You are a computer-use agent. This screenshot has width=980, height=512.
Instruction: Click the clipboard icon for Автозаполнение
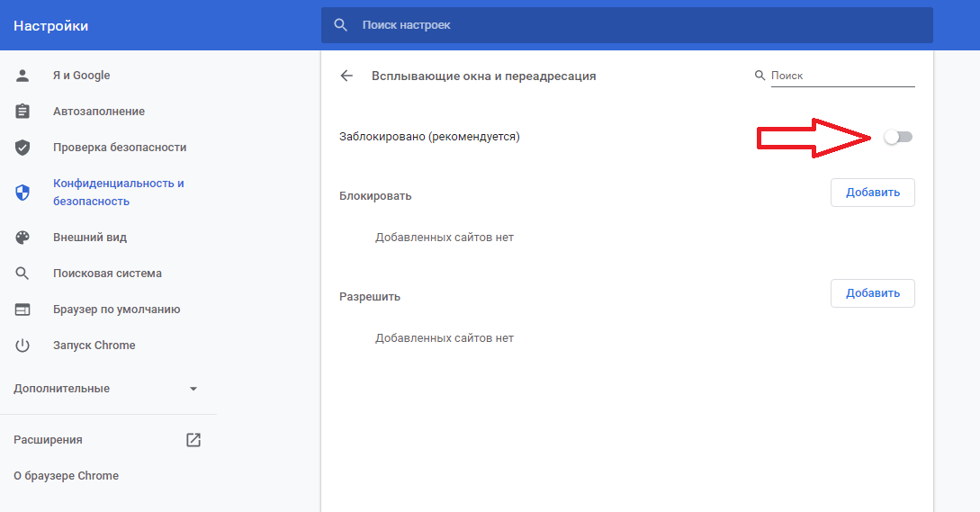coord(22,112)
